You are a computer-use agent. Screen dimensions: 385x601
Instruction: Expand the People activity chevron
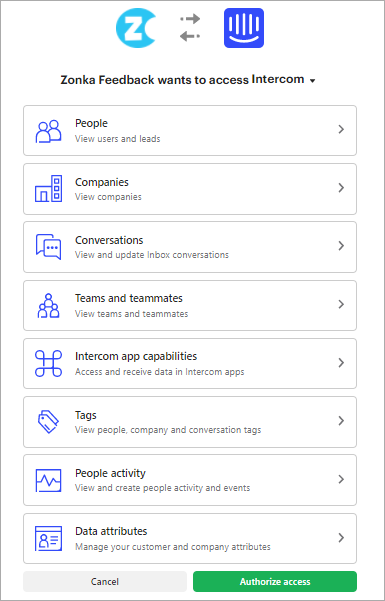coord(341,479)
